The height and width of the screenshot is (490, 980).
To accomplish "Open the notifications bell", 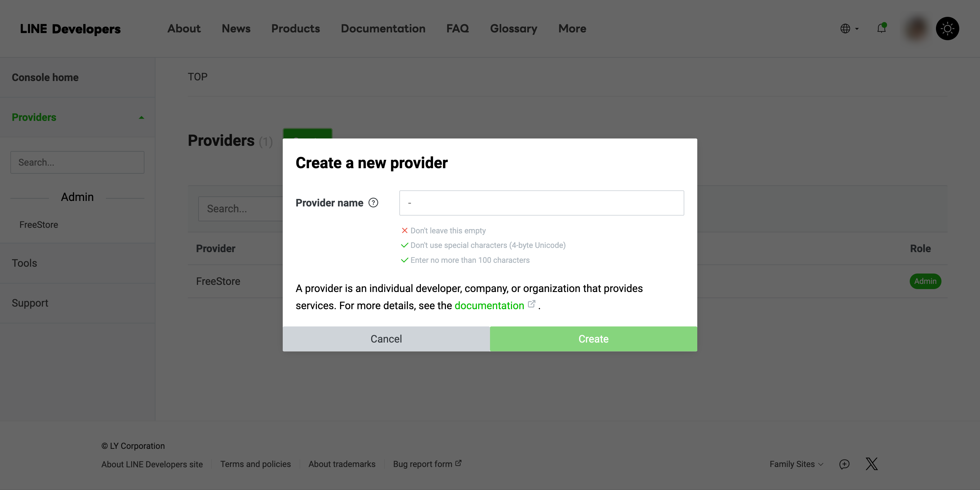I will 881,29.
